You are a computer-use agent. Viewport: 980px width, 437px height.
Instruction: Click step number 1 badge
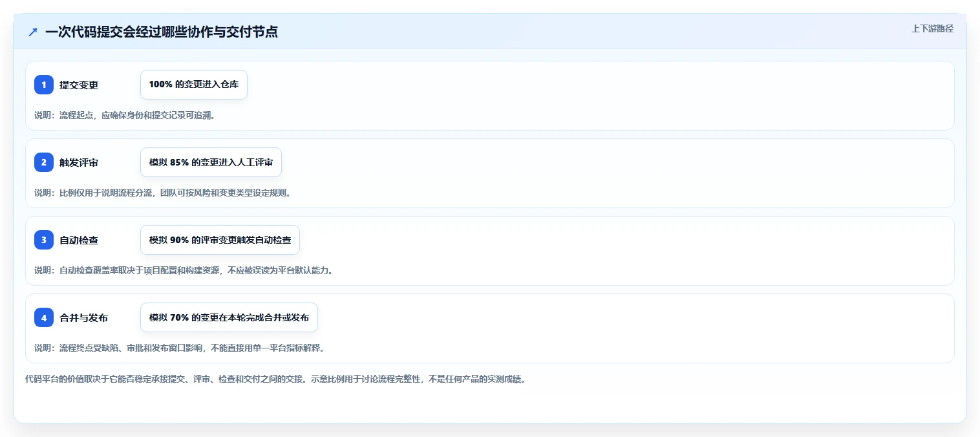coord(44,85)
